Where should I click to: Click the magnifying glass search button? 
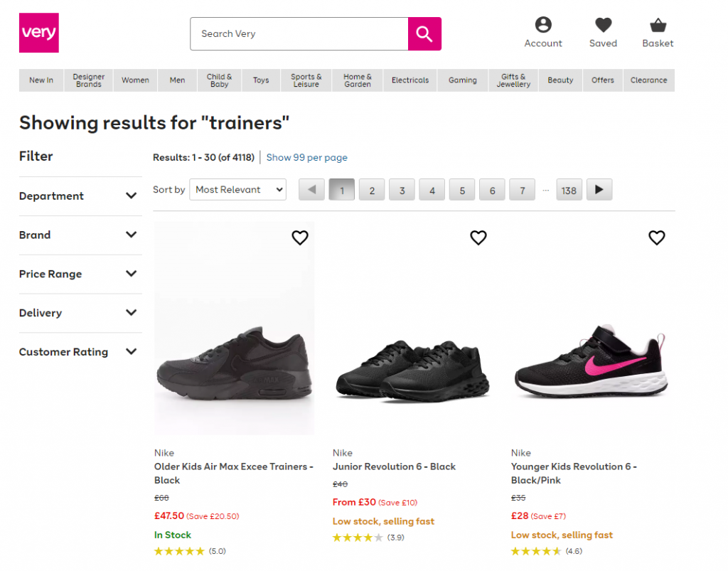[x=424, y=34]
